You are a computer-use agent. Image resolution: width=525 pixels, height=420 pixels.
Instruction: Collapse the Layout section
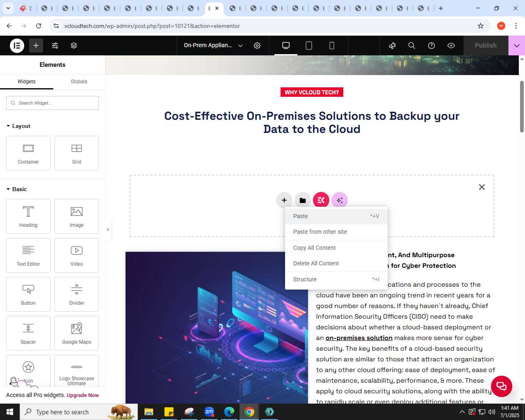[x=18, y=126]
